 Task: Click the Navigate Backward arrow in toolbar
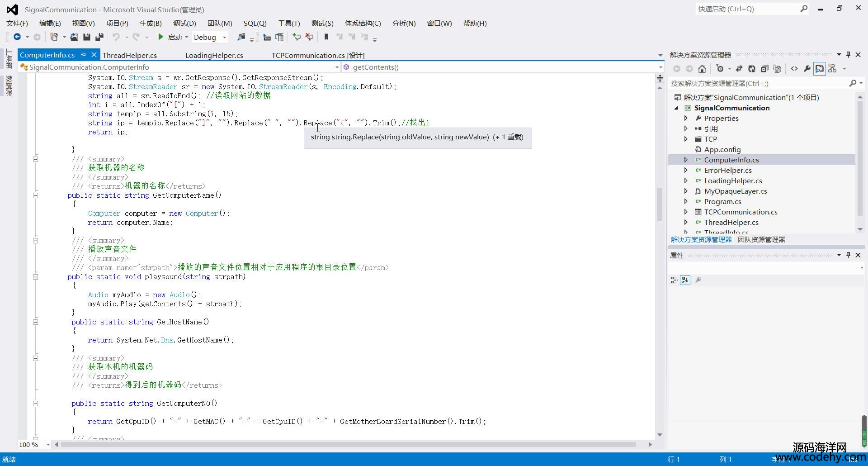tap(17, 37)
